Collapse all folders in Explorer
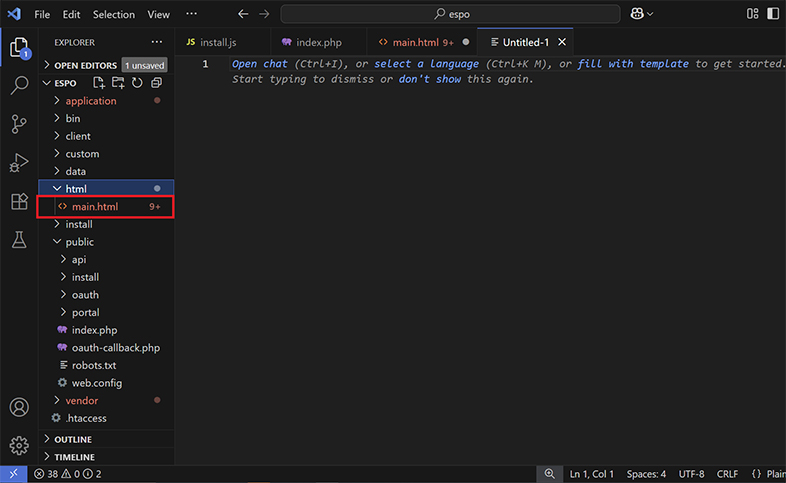 click(155, 83)
